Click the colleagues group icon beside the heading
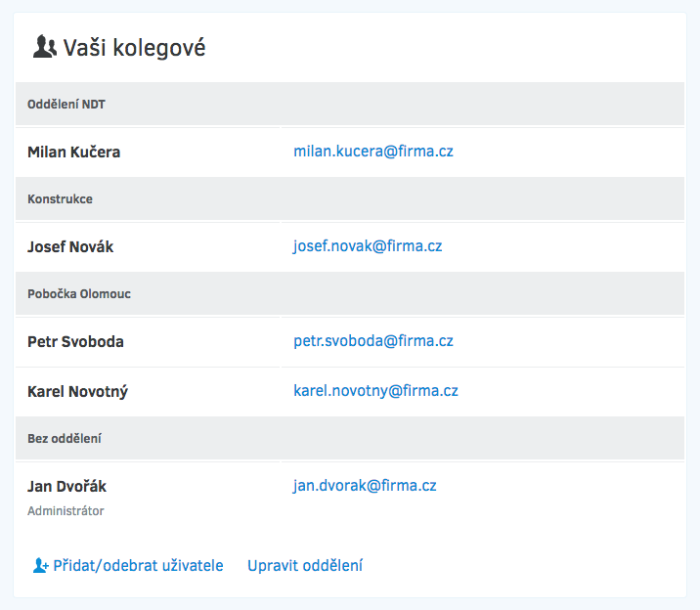The image size is (700, 610). pos(45,47)
